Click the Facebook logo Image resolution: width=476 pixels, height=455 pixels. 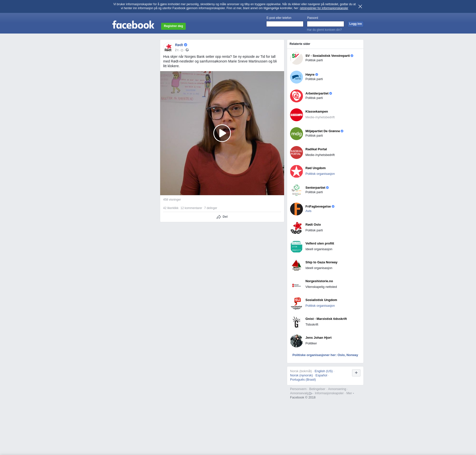coord(133,25)
